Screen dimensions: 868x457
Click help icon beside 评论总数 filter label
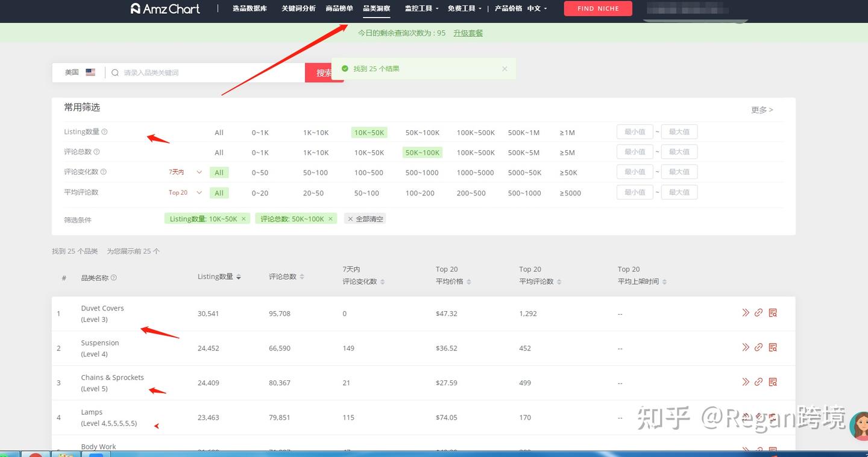tap(96, 152)
